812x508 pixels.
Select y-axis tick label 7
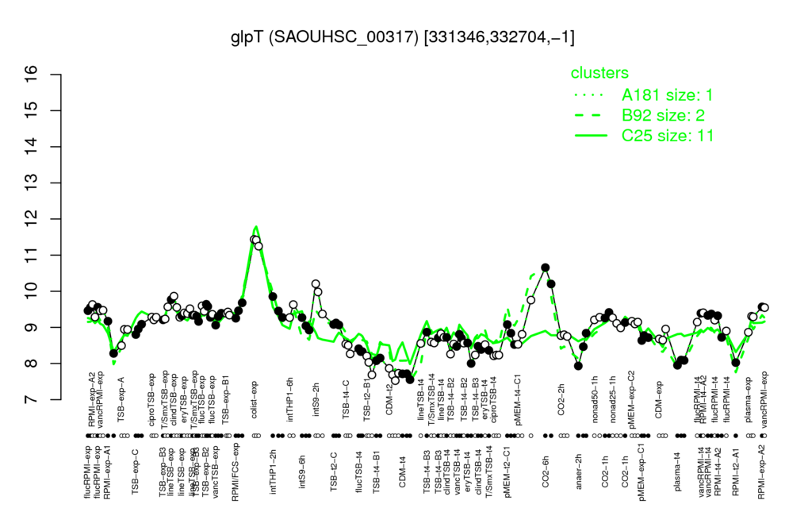click(31, 400)
